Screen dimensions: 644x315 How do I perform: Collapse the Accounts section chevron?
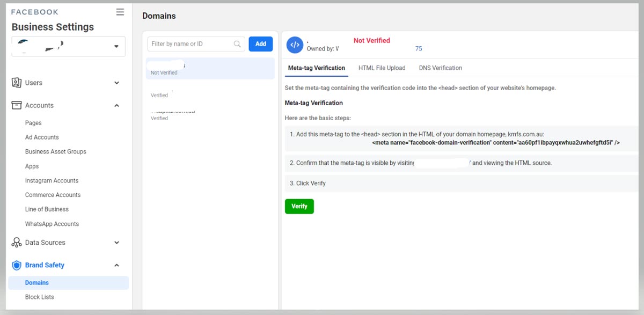pos(116,105)
